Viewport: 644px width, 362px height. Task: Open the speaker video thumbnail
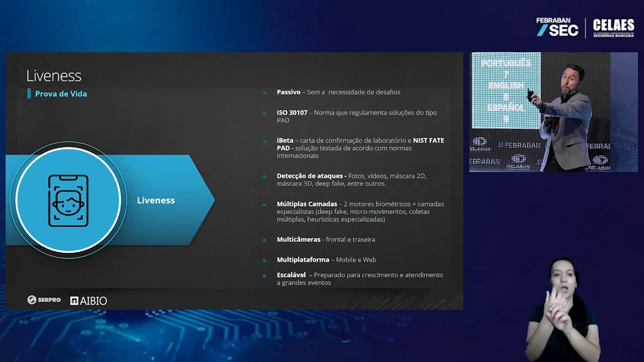click(x=553, y=112)
